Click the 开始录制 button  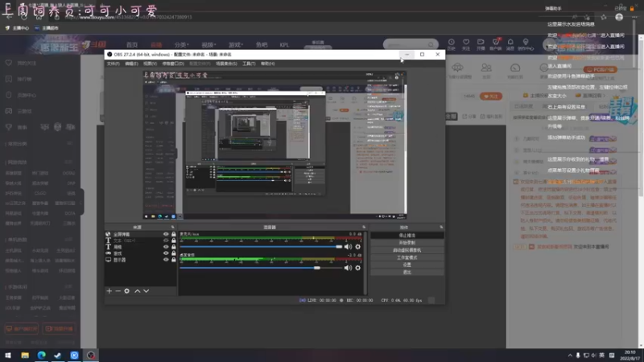click(407, 243)
